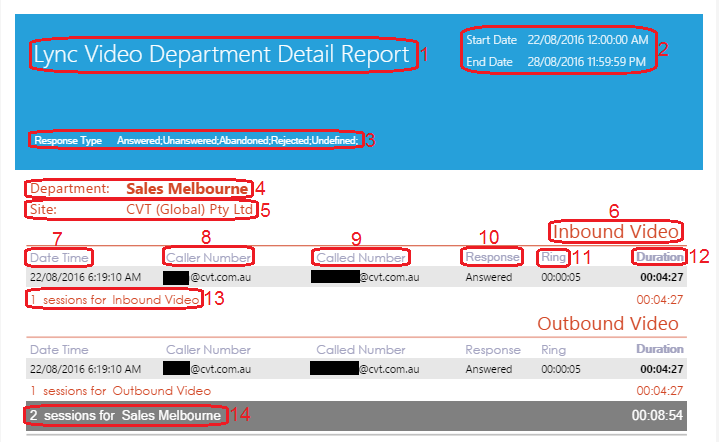
Task: Select the Start Date value 22/08/2016 12:00:00 AM
Action: pos(587,40)
